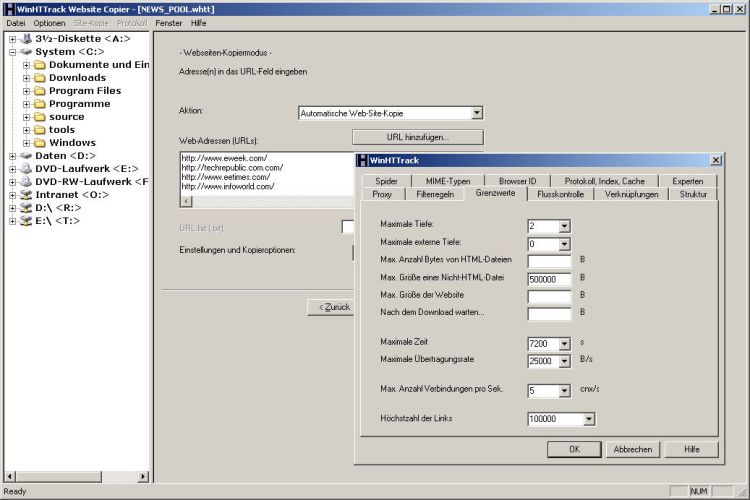Viewport: 750px width, 500px height.
Task: Click the Zurück button
Action: [331, 307]
